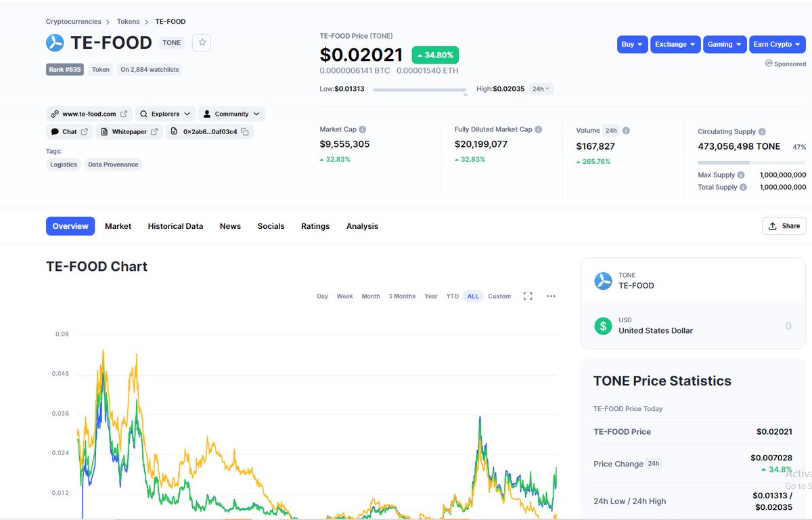
Task: Show Fully Diluted Market Cap info icon
Action: coord(539,129)
